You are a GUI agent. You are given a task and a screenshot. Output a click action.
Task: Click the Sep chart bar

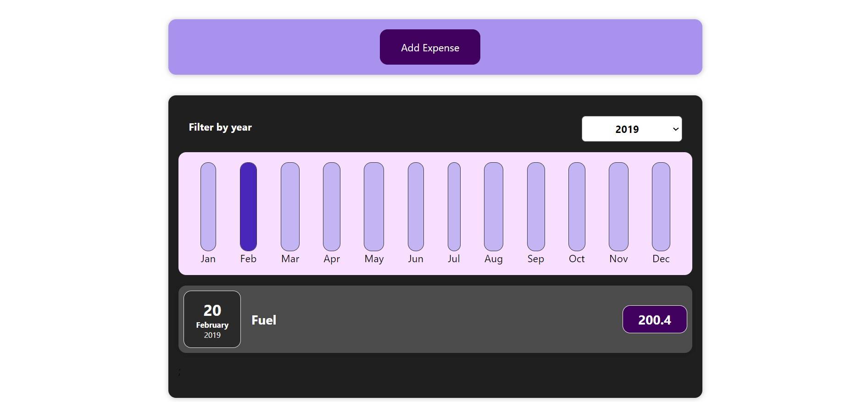pos(536,207)
